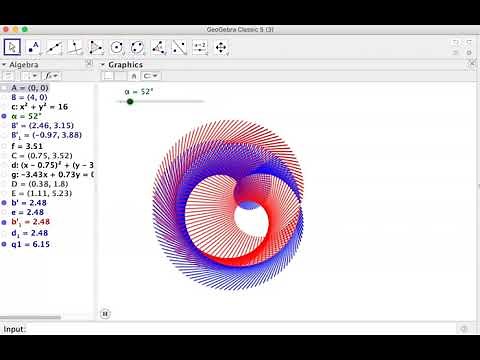
Task: Click the α slider handle
Action: point(130,101)
